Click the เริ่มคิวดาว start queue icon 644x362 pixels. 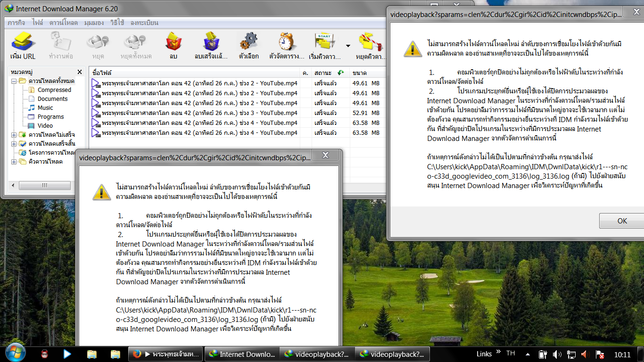coord(324,46)
